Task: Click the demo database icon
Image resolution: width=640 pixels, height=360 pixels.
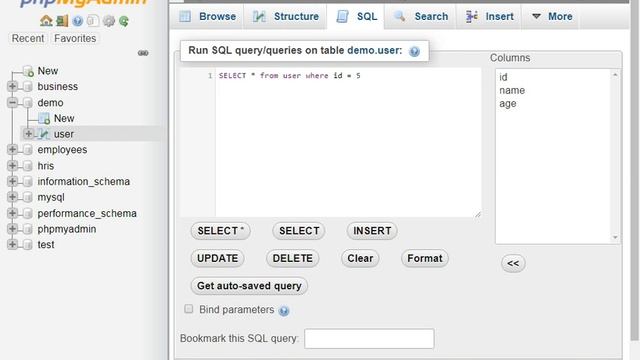Action: [28, 102]
